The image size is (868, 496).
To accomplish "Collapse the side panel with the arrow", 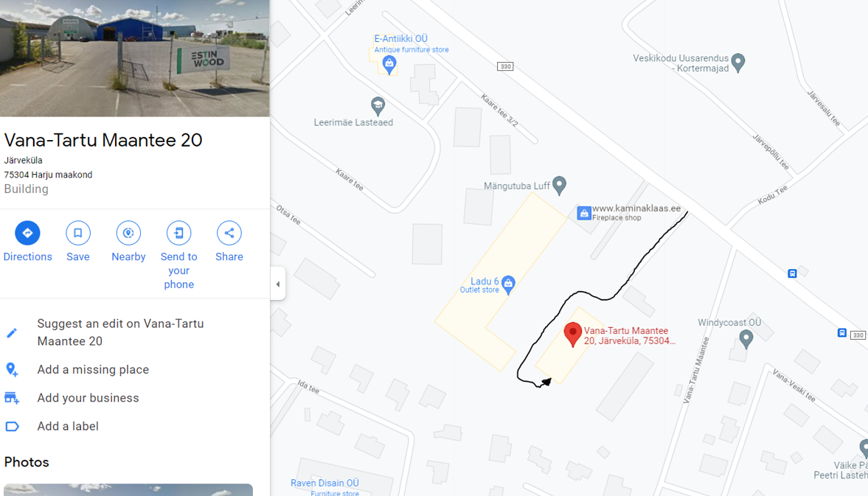I will coord(278,284).
